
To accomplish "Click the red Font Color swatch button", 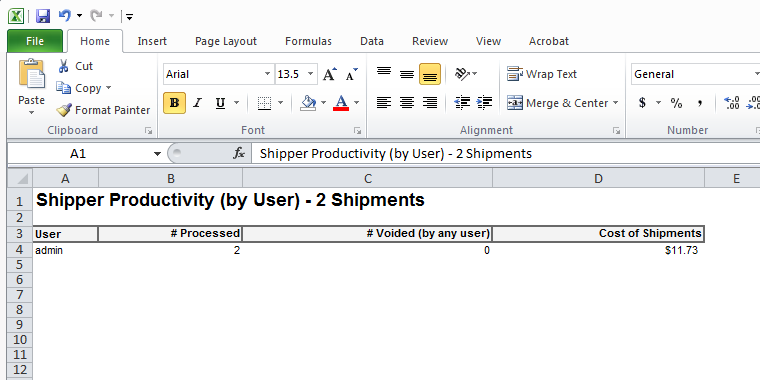I will tap(341, 103).
